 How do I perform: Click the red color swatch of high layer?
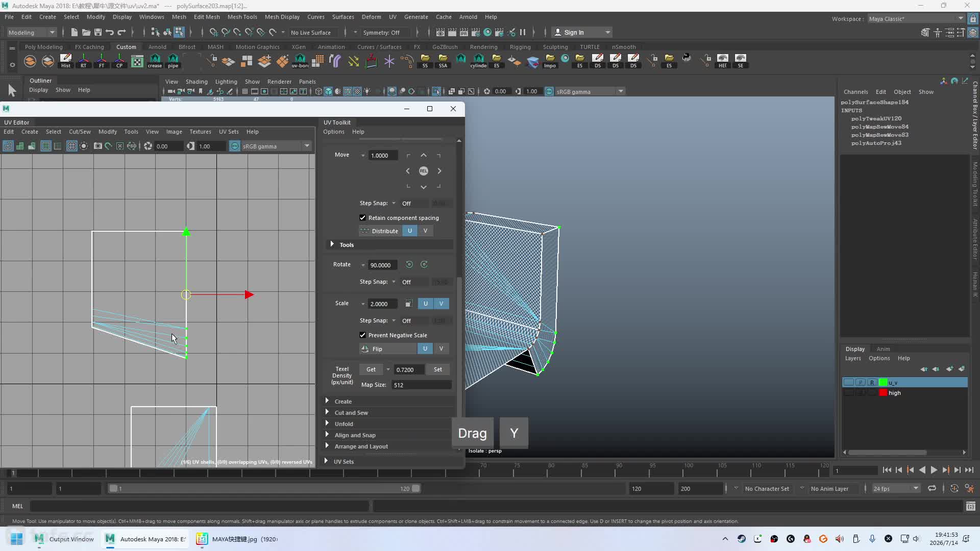coord(883,393)
